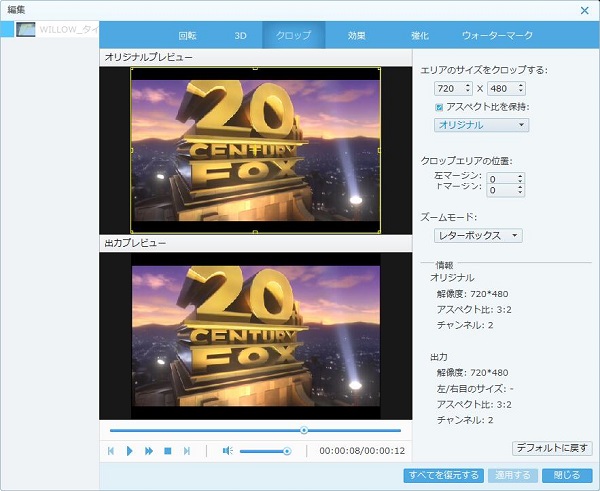Screen dimensions: 600x491
Task: Increase the 左マージン value with the up arrow
Action: tap(520, 176)
